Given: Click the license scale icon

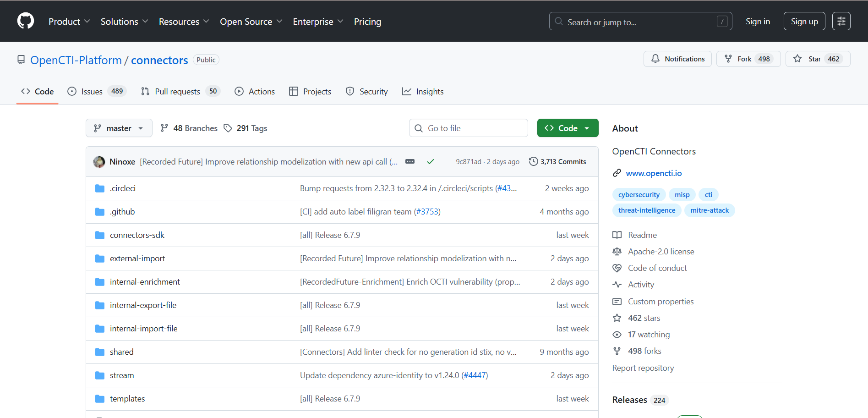Looking at the screenshot, I should 617,252.
